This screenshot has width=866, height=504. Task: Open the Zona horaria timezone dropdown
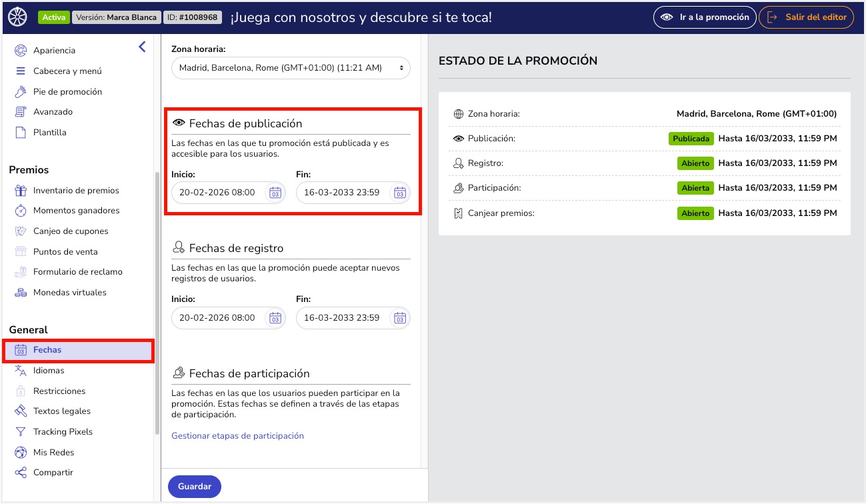[x=291, y=67]
